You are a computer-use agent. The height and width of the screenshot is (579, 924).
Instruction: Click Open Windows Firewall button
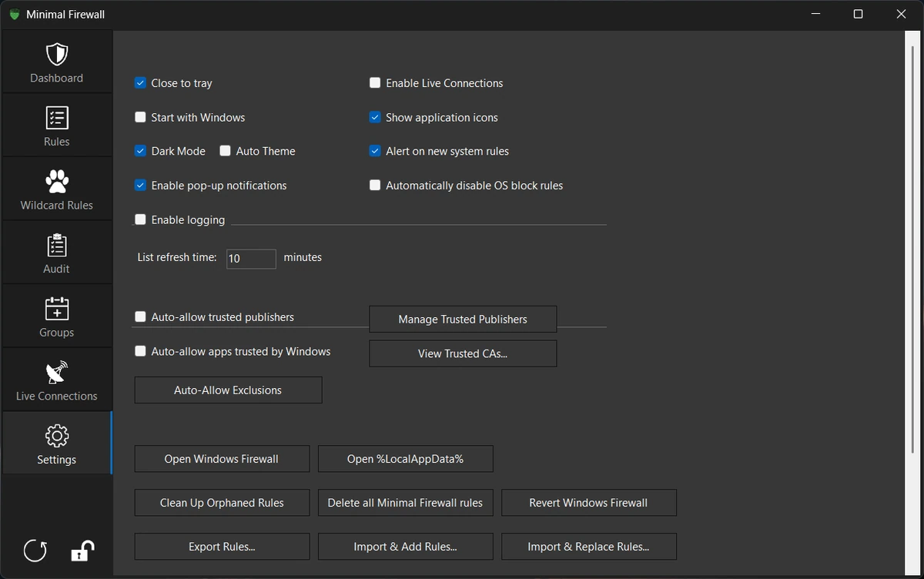[x=222, y=459]
